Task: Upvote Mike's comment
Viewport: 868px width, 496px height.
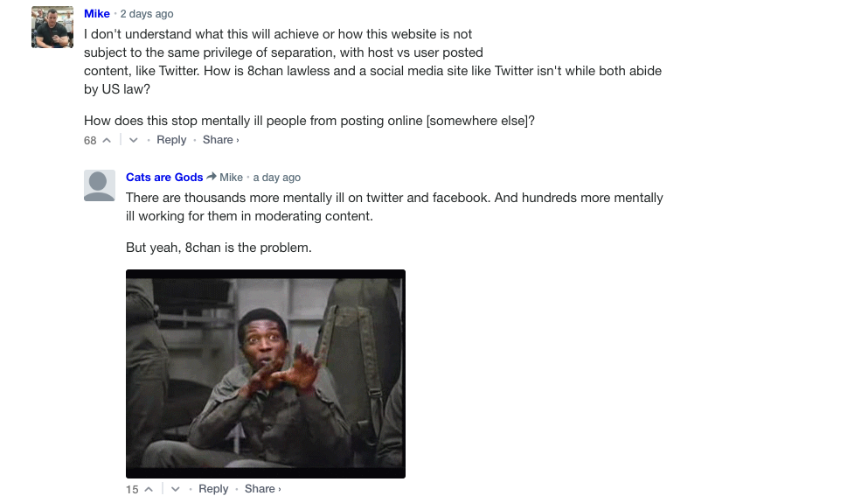Action: click(x=107, y=140)
